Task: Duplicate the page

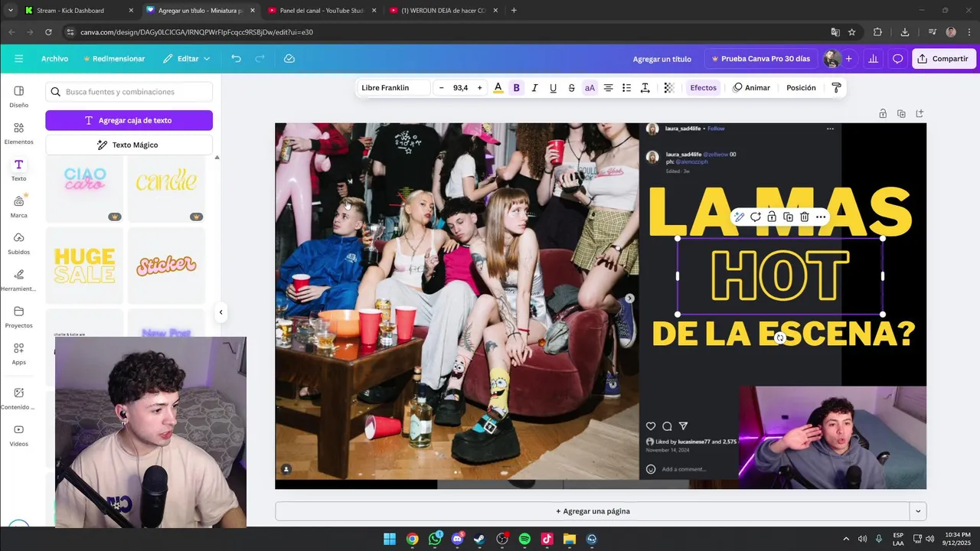Action: pyautogui.click(x=901, y=114)
